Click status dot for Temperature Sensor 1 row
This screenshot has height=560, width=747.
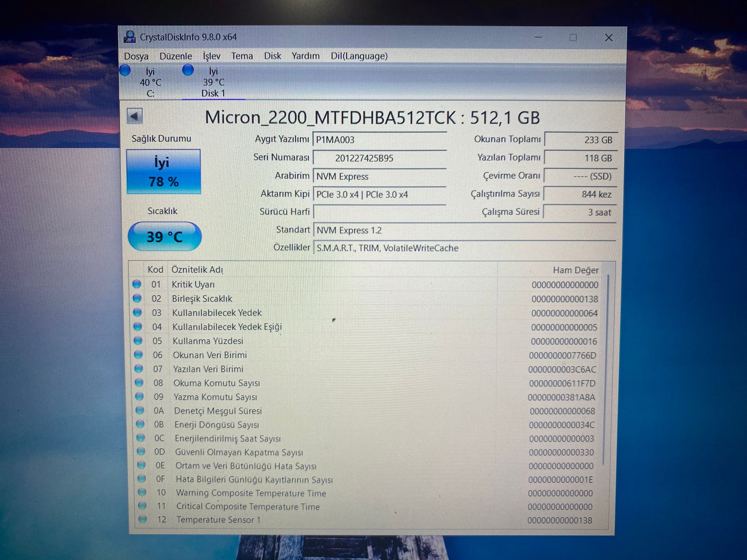point(143,519)
